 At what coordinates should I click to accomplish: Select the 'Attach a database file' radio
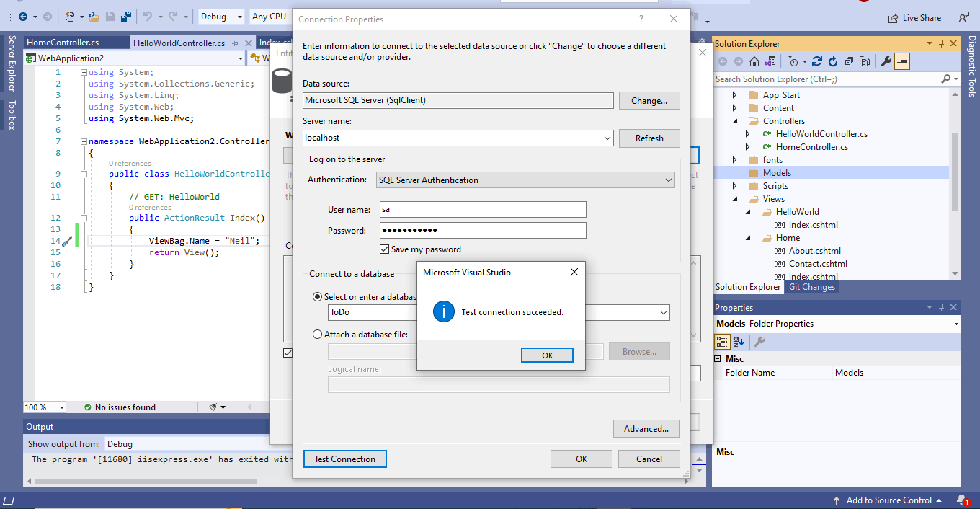[318, 334]
